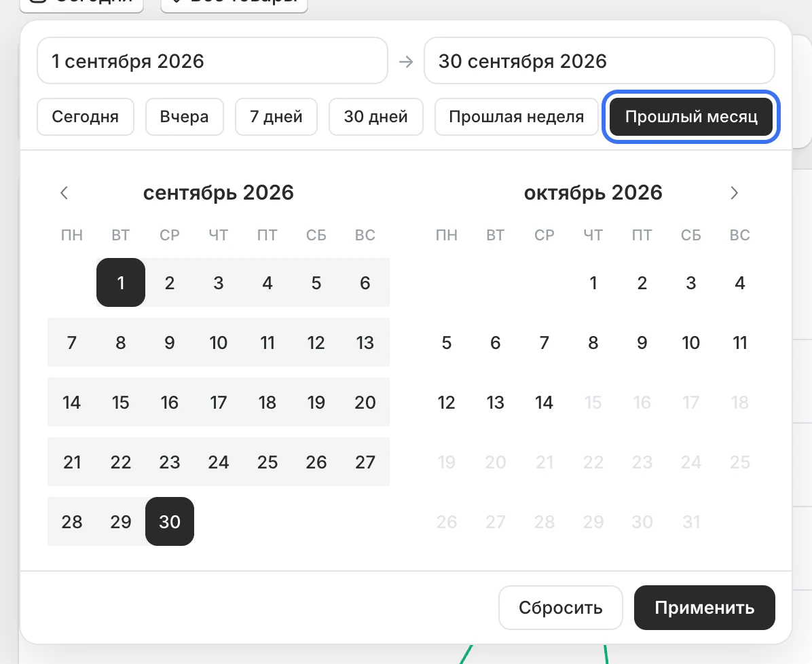Select September 3 in the calendar

219,283
